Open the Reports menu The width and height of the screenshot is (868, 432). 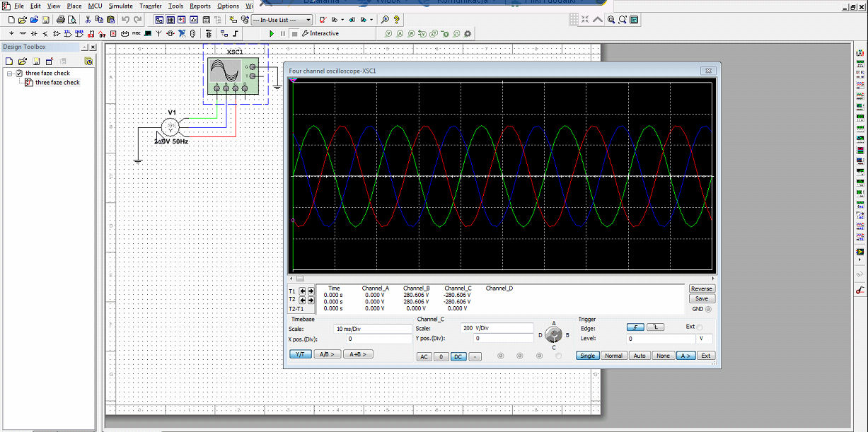point(200,6)
